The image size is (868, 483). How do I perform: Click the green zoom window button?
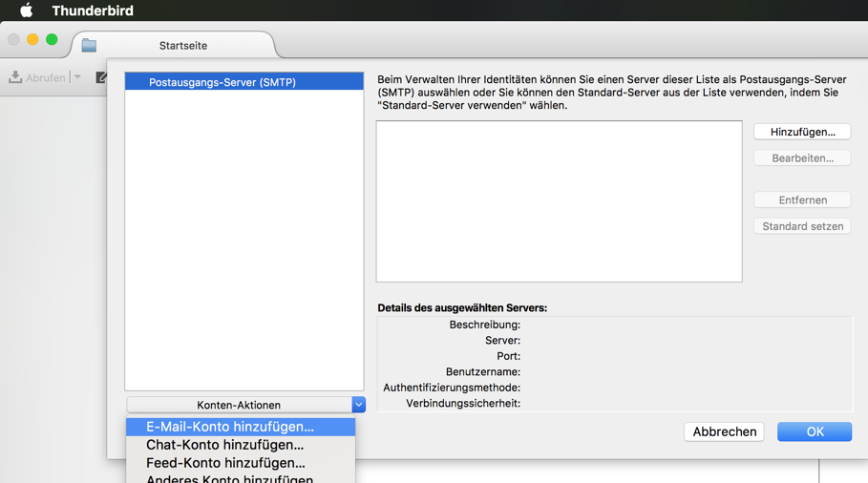click(x=52, y=39)
